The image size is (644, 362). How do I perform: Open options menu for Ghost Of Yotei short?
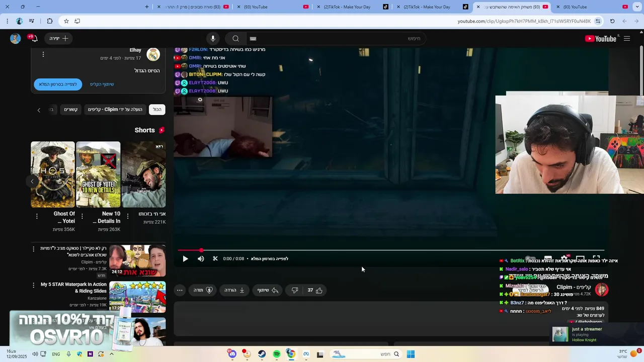coord(37,216)
